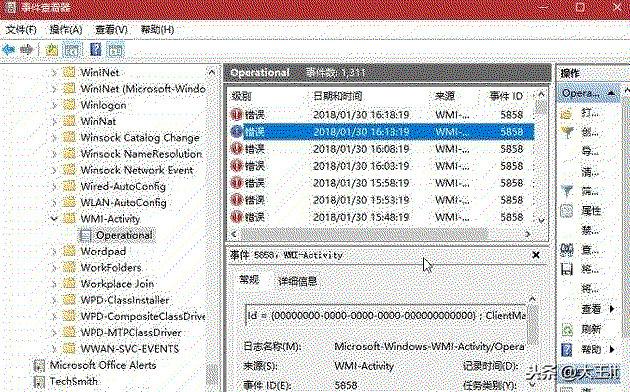630x392 pixels.
Task: Expand the Winlogon folder node
Action: pos(54,105)
